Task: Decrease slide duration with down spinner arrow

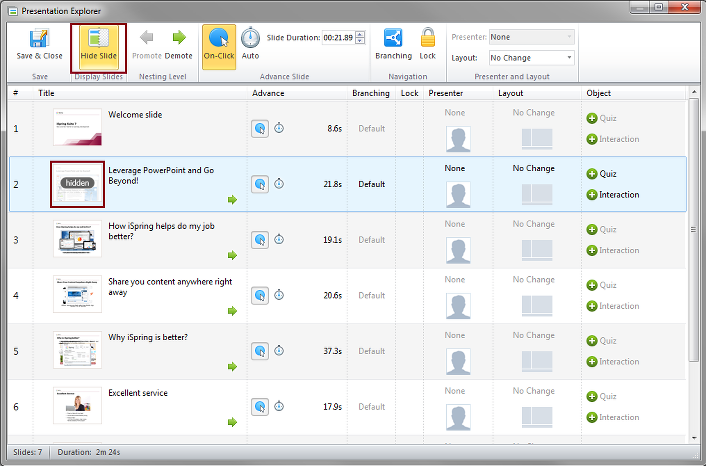Action: point(360,41)
